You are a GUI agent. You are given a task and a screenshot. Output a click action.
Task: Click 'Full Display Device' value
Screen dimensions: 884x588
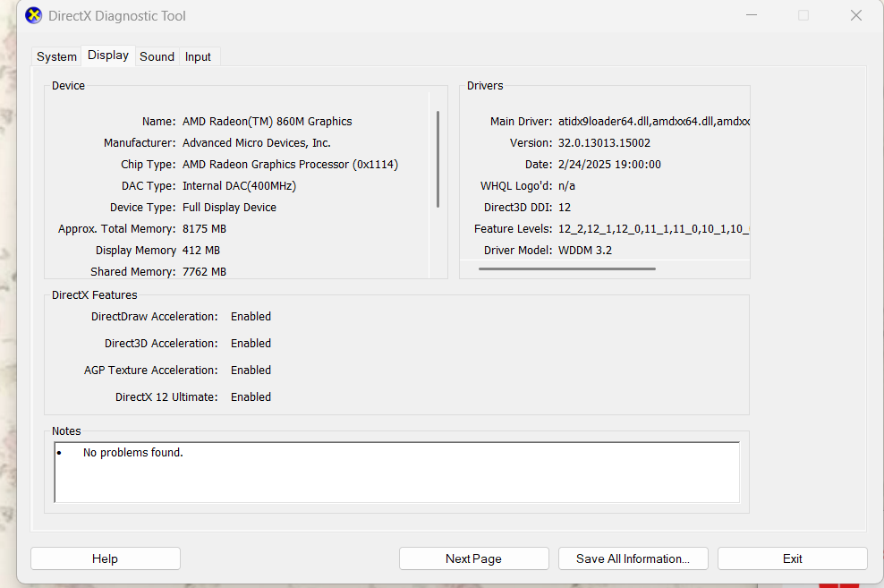[229, 208]
